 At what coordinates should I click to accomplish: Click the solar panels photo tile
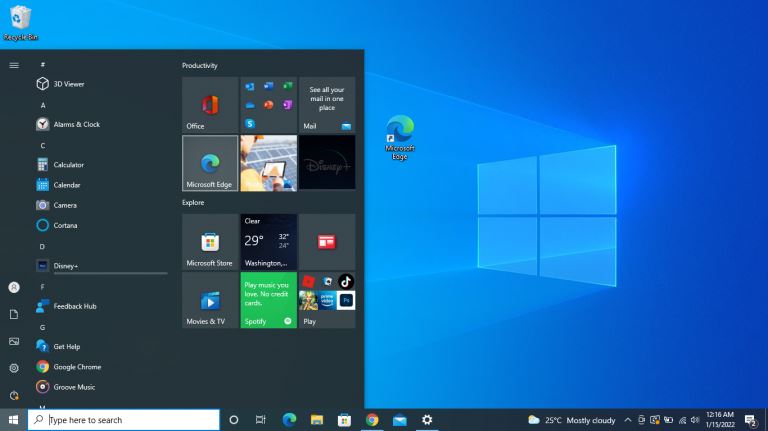pos(268,163)
